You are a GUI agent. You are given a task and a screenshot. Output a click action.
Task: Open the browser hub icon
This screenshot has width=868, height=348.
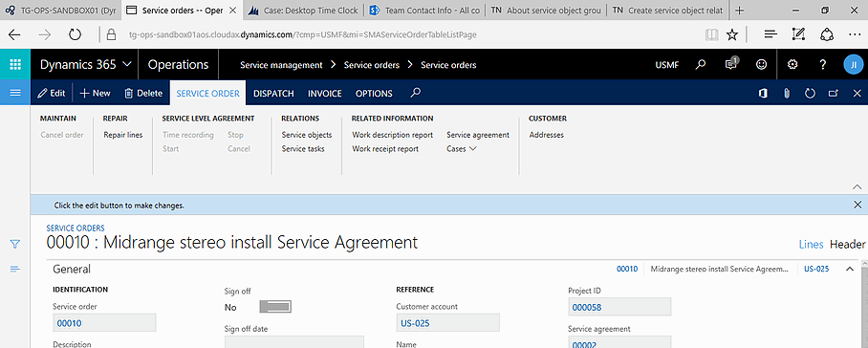click(770, 34)
